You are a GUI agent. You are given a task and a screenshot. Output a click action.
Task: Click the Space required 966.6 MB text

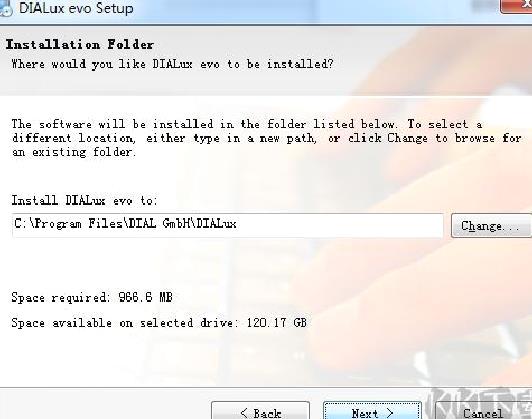coord(92,297)
